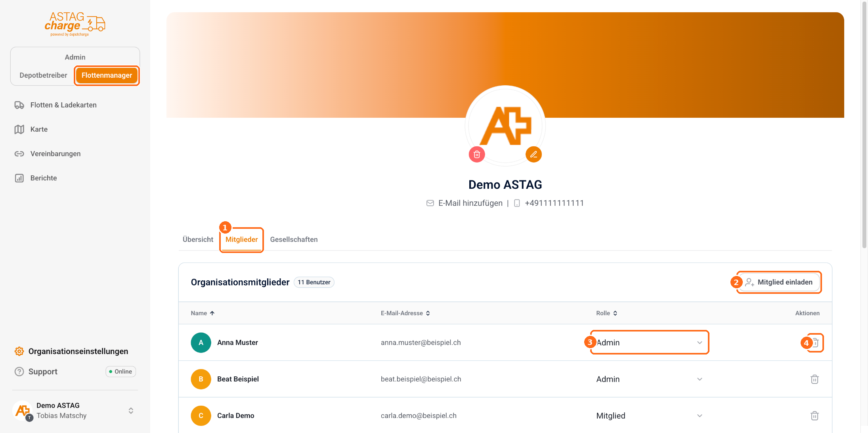Switch to the Übersicht tab
The width and height of the screenshot is (868, 433).
click(x=198, y=239)
